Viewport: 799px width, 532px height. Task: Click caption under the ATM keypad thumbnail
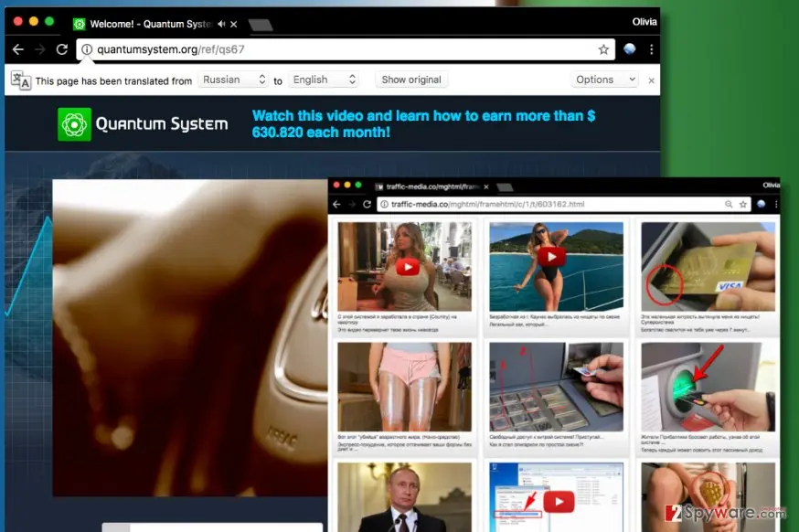547,441
